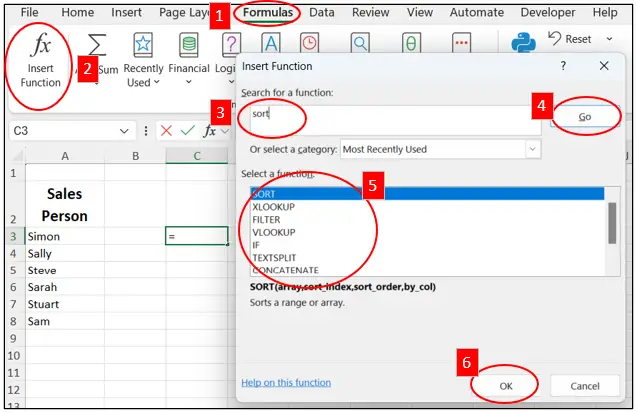The width and height of the screenshot is (637, 413).
Task: Click the Name Box showing C3
Action: point(65,131)
